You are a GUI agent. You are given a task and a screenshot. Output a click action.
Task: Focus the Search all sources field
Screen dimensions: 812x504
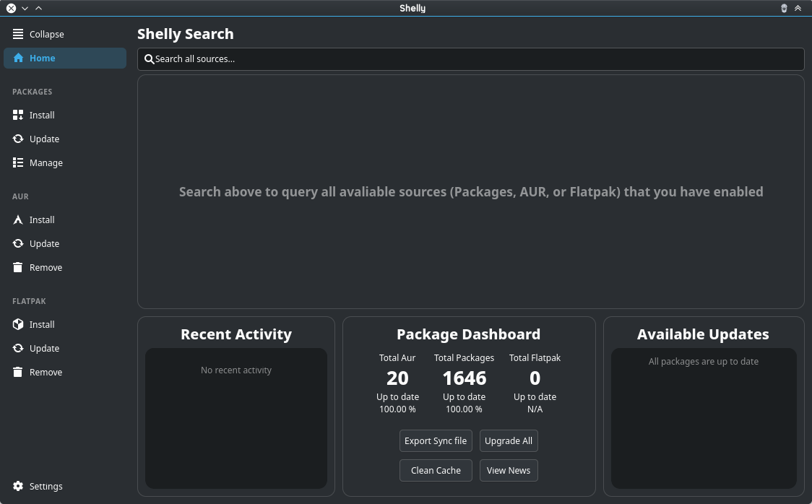tap(471, 59)
